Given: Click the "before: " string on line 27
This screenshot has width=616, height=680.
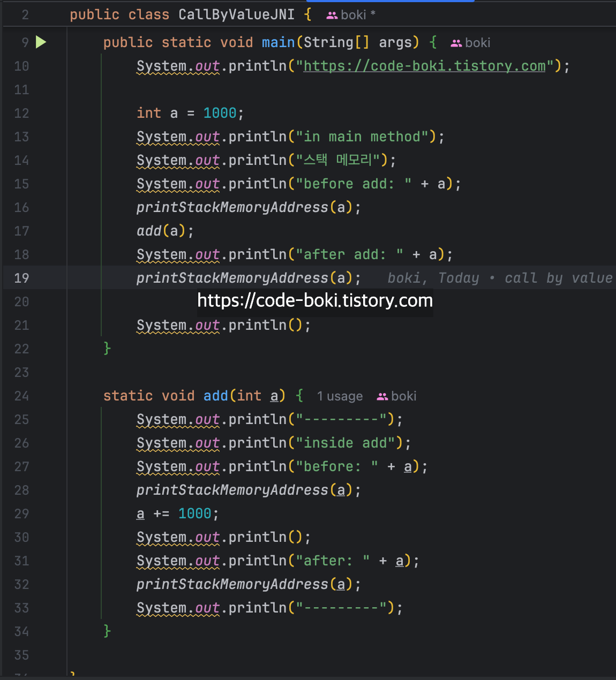Looking at the screenshot, I should click(x=337, y=466).
